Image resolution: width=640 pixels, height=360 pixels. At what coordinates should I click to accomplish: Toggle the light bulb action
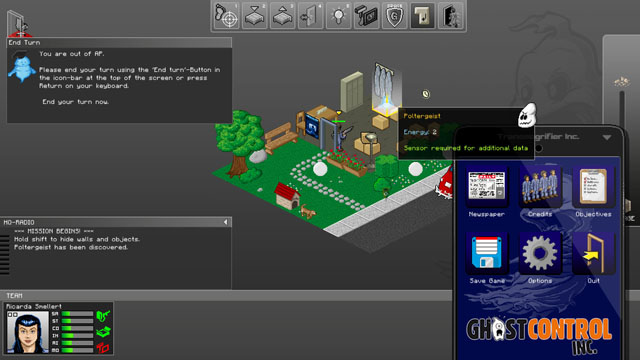click(338, 16)
